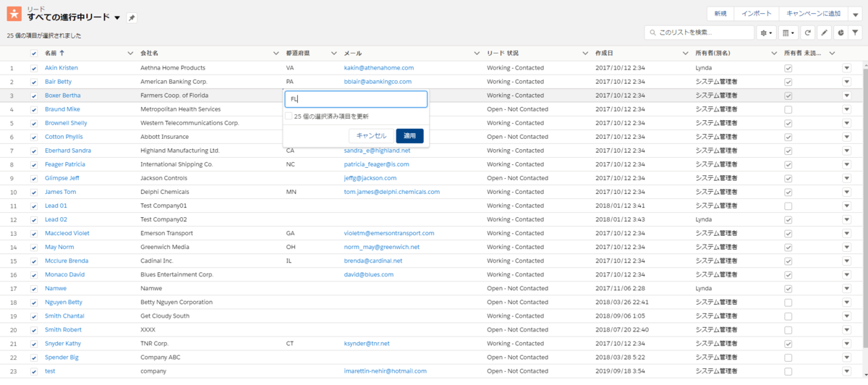Open 会社名 column menu chevron

tap(276, 54)
